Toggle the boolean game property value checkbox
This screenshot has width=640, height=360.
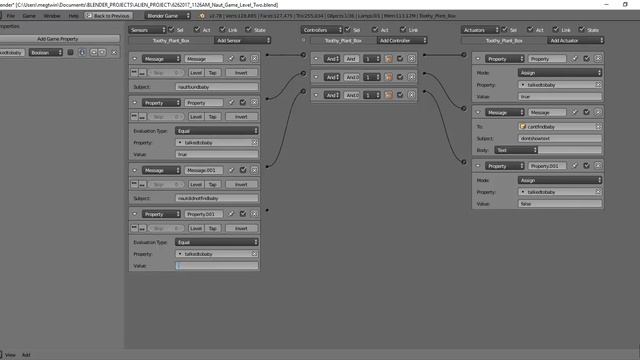[70, 52]
